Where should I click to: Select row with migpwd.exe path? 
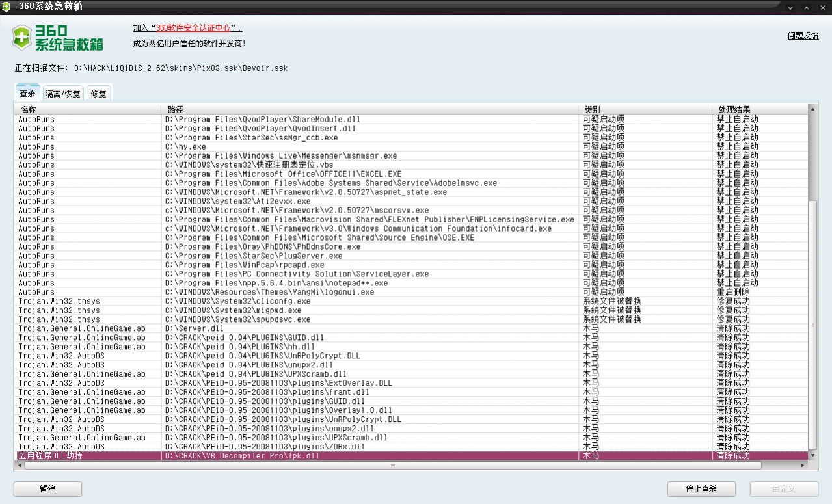(412, 311)
